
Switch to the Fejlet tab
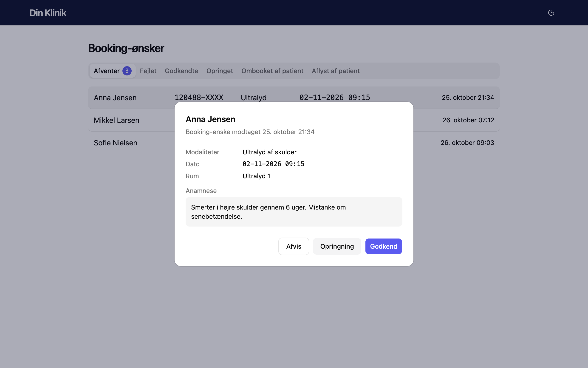point(148,71)
